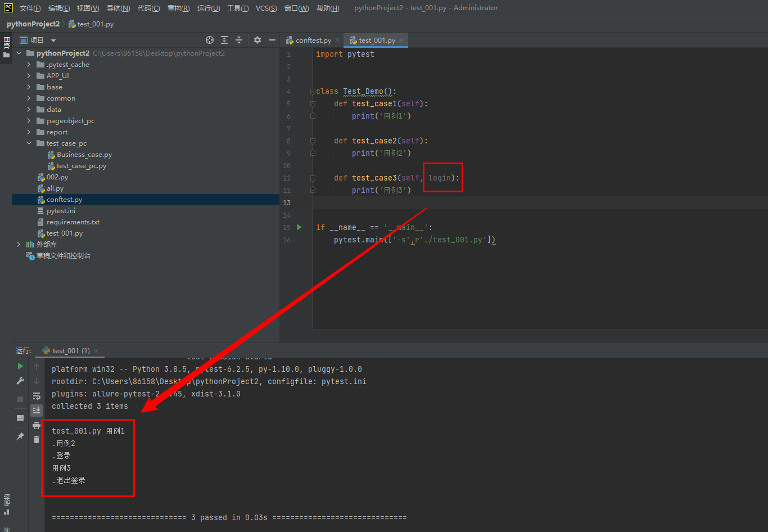Fold the Test_Demo class in gutter

point(312,91)
